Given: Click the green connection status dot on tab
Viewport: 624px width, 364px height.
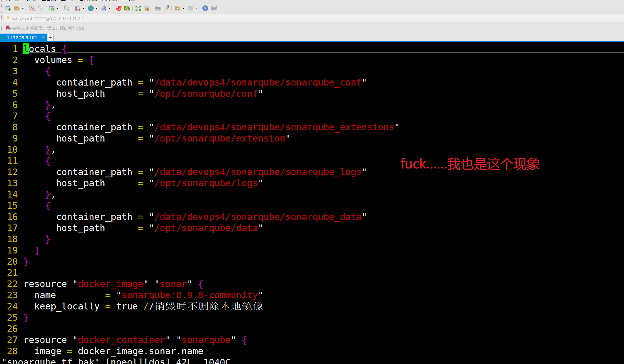Looking at the screenshot, I should (3, 38).
